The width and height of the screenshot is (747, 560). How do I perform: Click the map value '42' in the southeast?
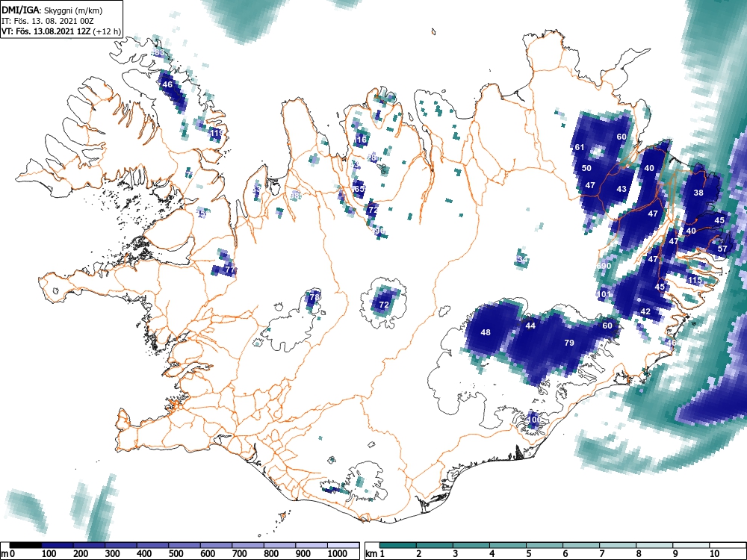(x=645, y=311)
